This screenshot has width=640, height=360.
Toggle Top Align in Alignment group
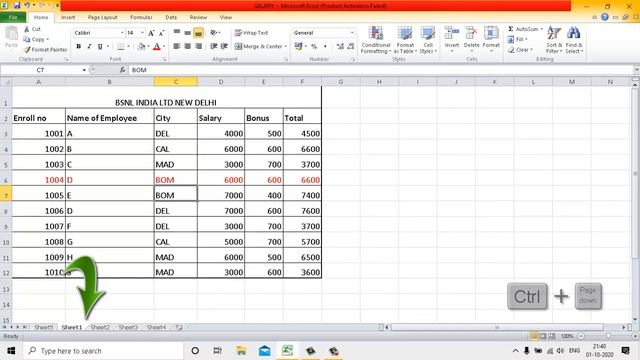[177, 33]
